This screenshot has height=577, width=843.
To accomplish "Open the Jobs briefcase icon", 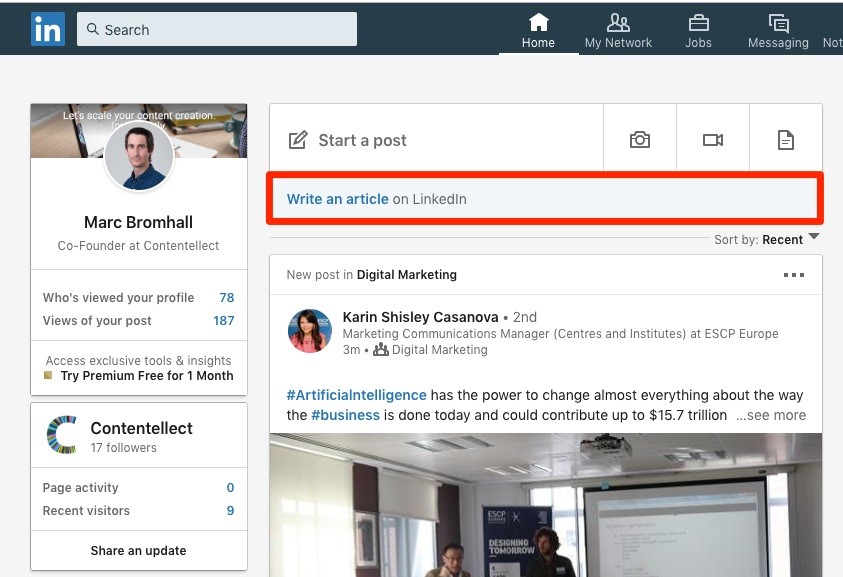I will (x=698, y=23).
